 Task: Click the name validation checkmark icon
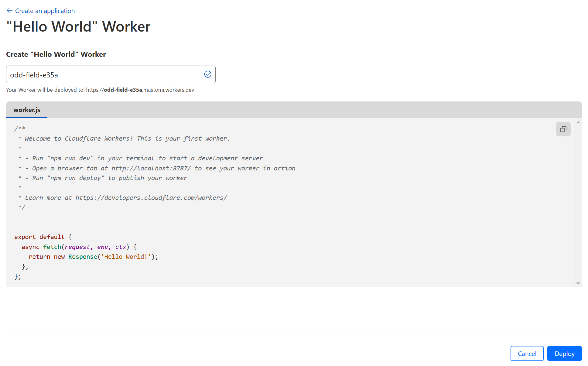208,74
